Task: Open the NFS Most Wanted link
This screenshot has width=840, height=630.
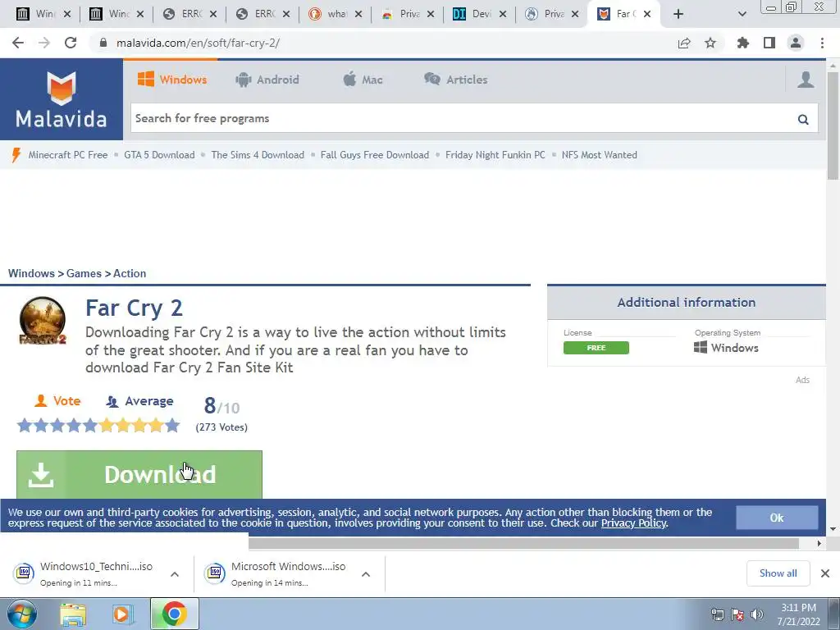Action: [599, 155]
